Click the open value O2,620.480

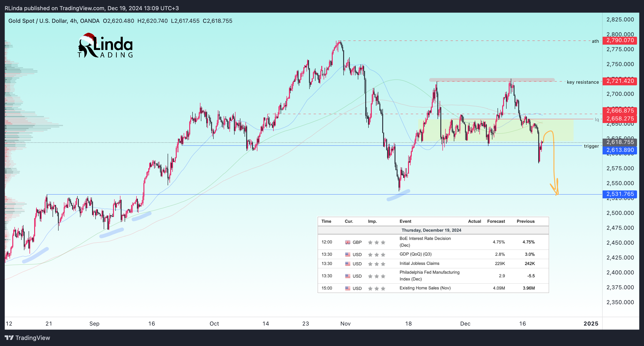(119, 21)
